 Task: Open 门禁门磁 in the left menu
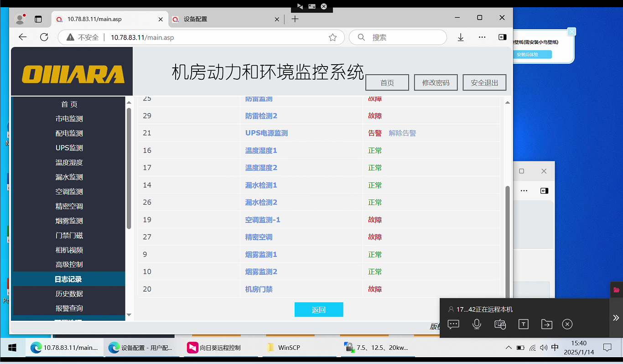(x=69, y=236)
